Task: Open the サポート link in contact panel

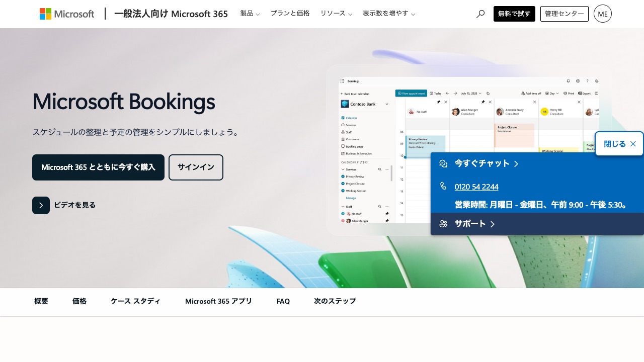Action: click(474, 224)
